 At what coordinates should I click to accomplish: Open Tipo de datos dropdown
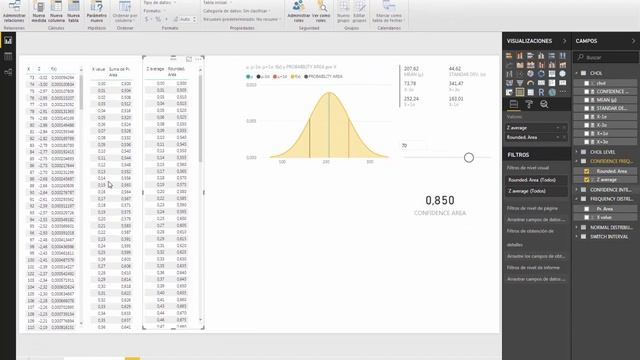pyautogui.click(x=160, y=2)
